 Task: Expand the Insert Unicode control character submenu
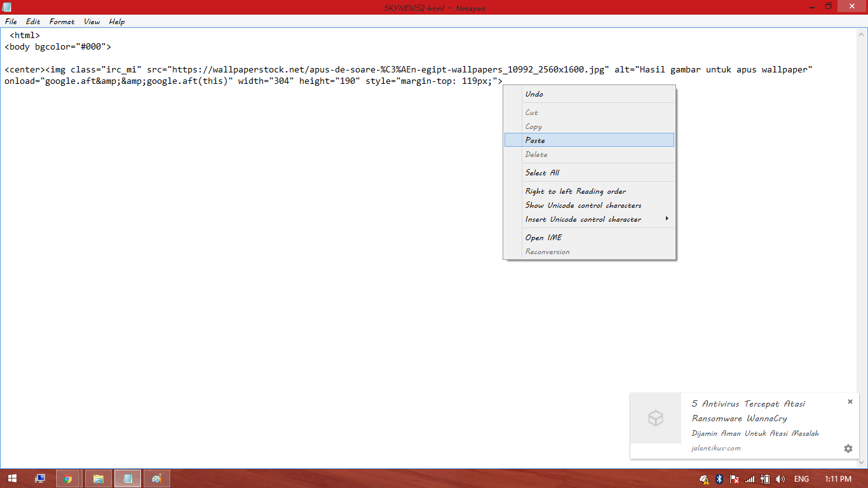582,219
